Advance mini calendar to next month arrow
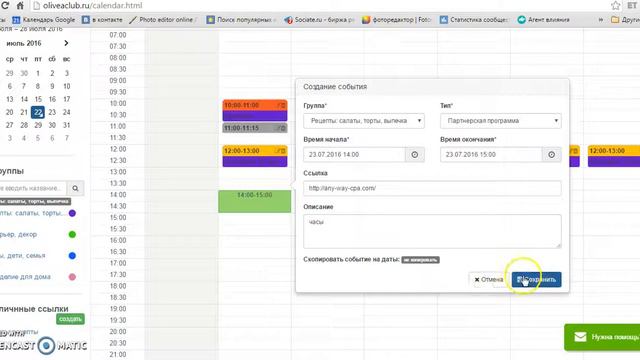640x360 pixels. pos(66,43)
